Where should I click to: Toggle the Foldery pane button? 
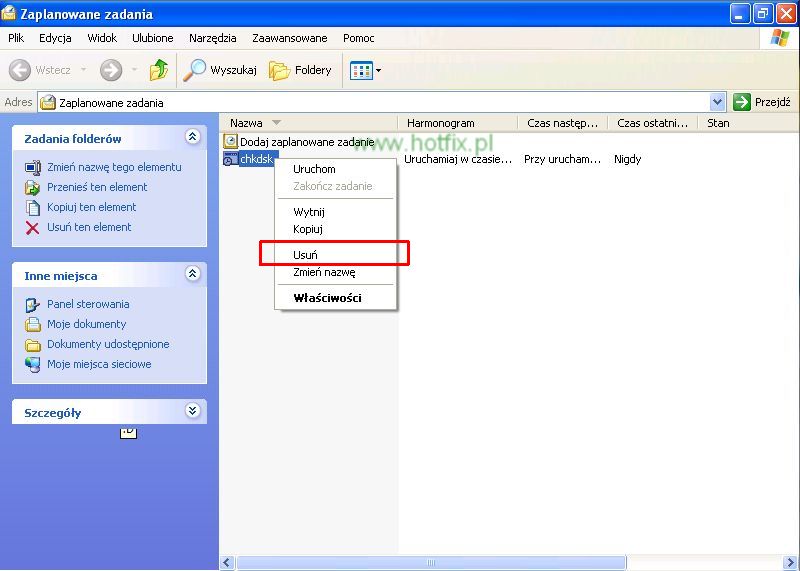[x=300, y=70]
